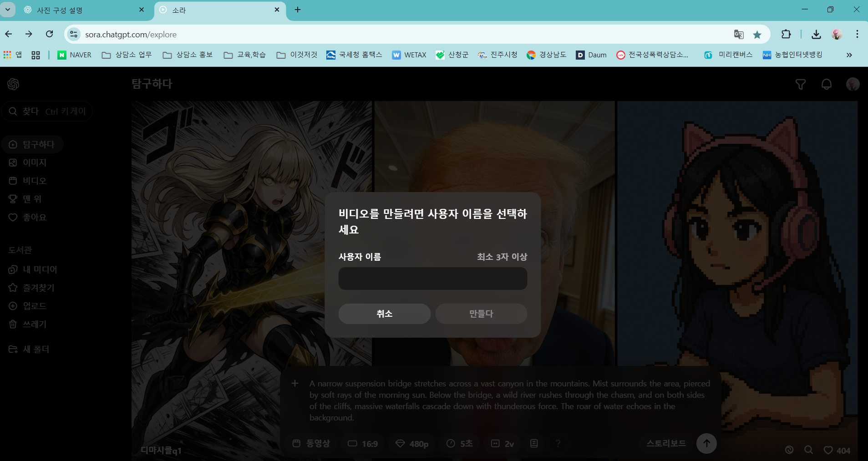The width and height of the screenshot is (868, 461).
Task: Click the address bar URL
Action: coord(131,35)
